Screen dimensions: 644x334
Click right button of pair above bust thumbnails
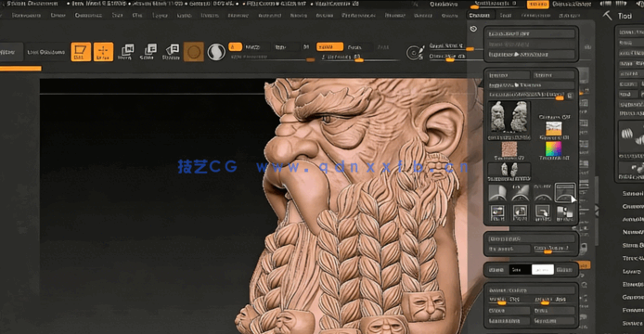pos(553,75)
